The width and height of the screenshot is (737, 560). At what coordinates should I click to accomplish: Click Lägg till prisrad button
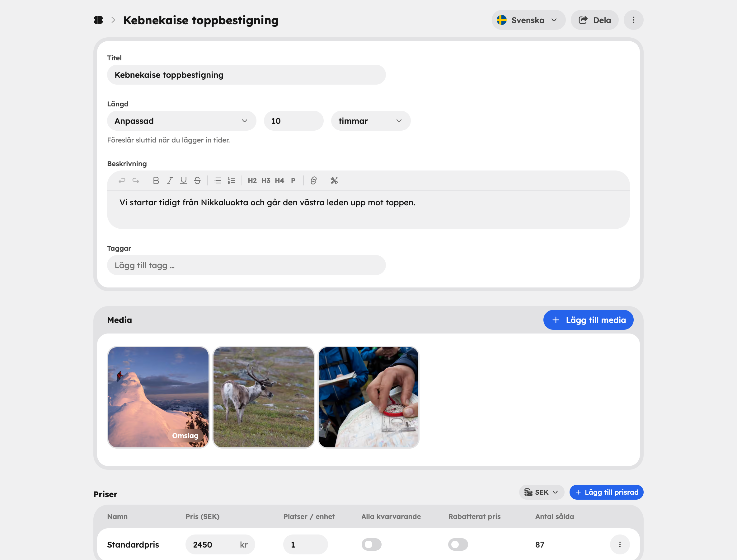tap(607, 492)
